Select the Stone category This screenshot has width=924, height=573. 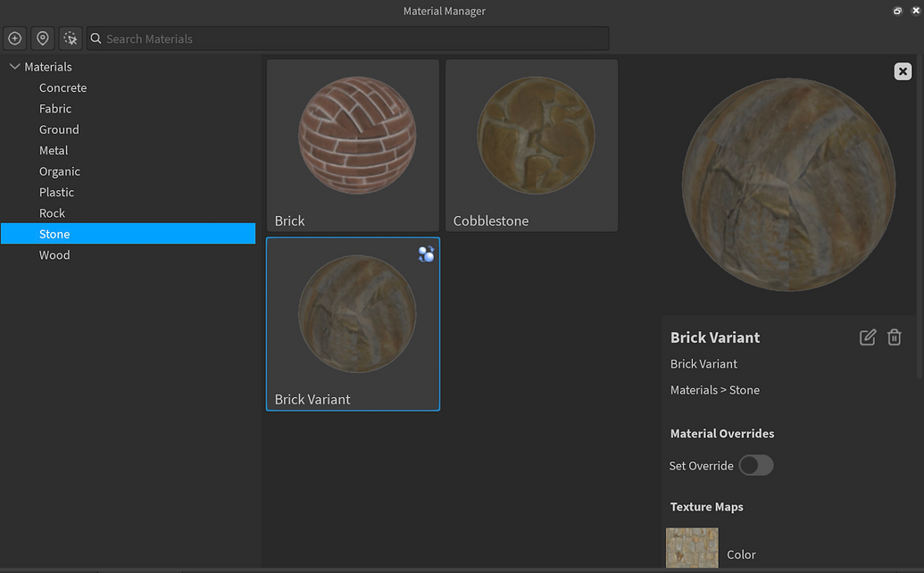(54, 234)
